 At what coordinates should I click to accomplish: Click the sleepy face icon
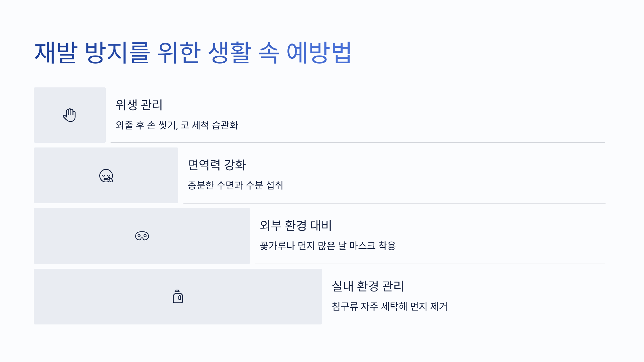pyautogui.click(x=106, y=176)
